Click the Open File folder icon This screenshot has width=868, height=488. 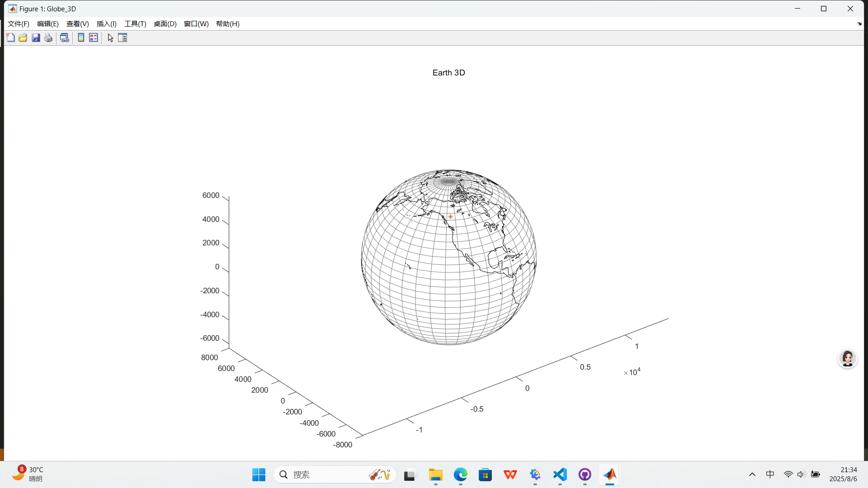[23, 38]
